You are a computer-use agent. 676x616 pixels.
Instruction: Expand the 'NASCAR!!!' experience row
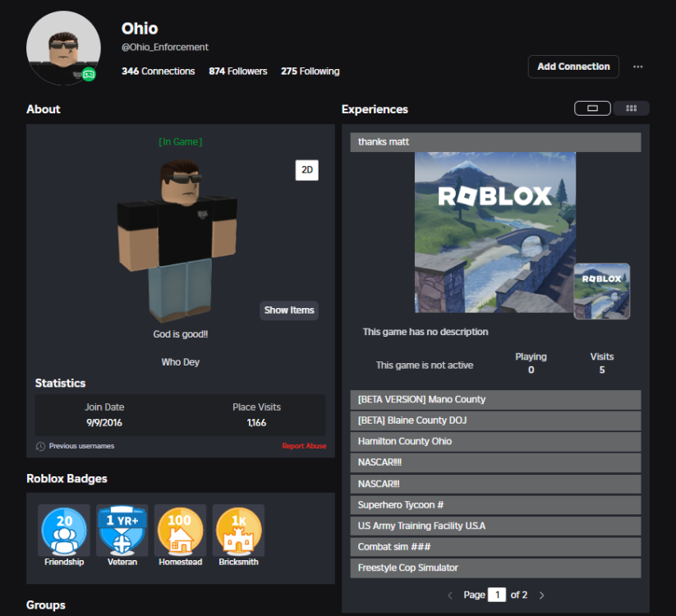[x=495, y=484]
